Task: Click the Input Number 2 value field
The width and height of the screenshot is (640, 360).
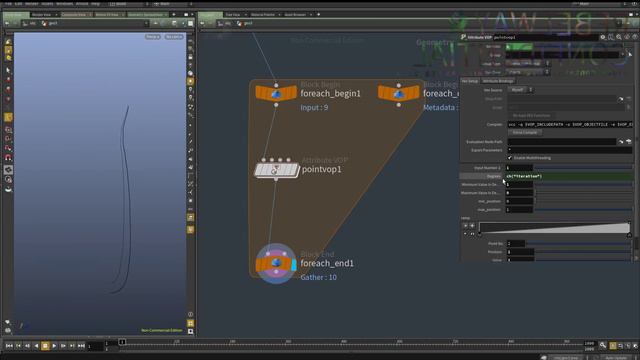Action: pos(519,168)
